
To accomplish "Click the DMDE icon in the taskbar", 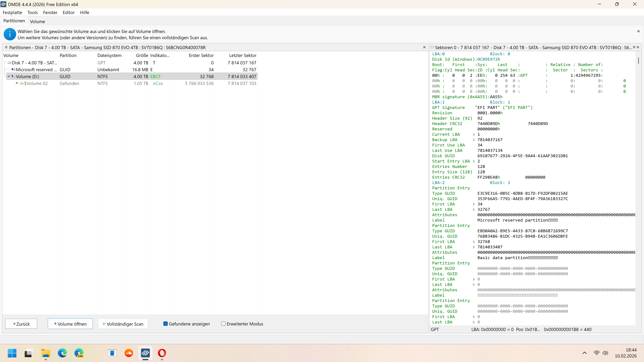I will coord(145,353).
